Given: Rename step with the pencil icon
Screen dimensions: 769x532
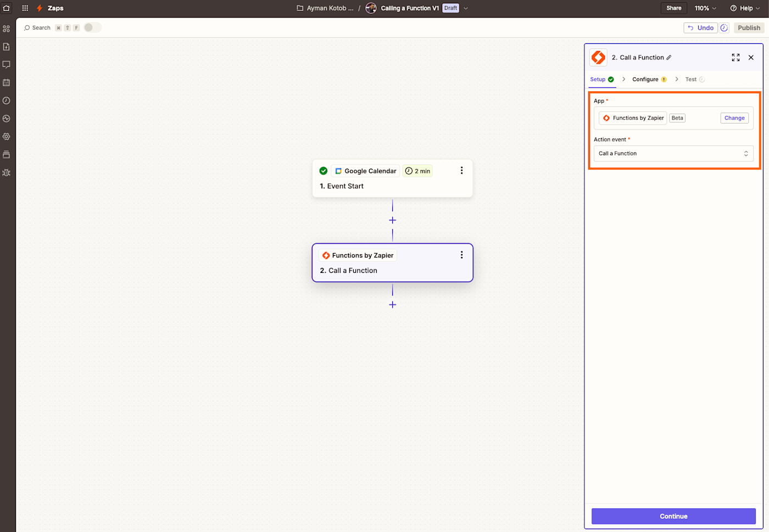Looking at the screenshot, I should click(x=668, y=58).
